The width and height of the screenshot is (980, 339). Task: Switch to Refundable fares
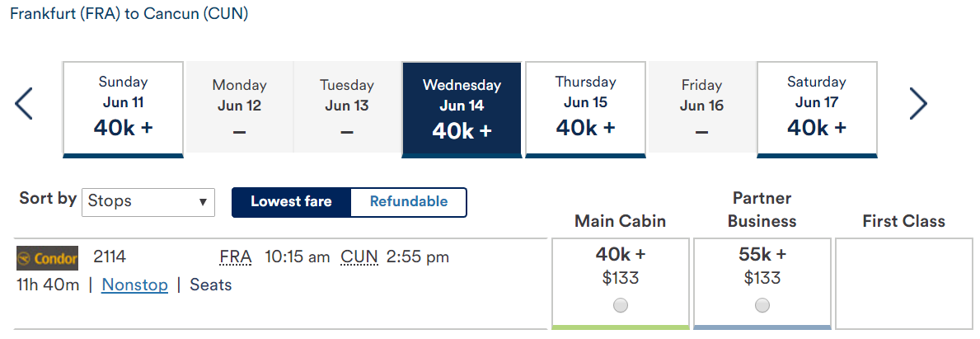pos(409,202)
